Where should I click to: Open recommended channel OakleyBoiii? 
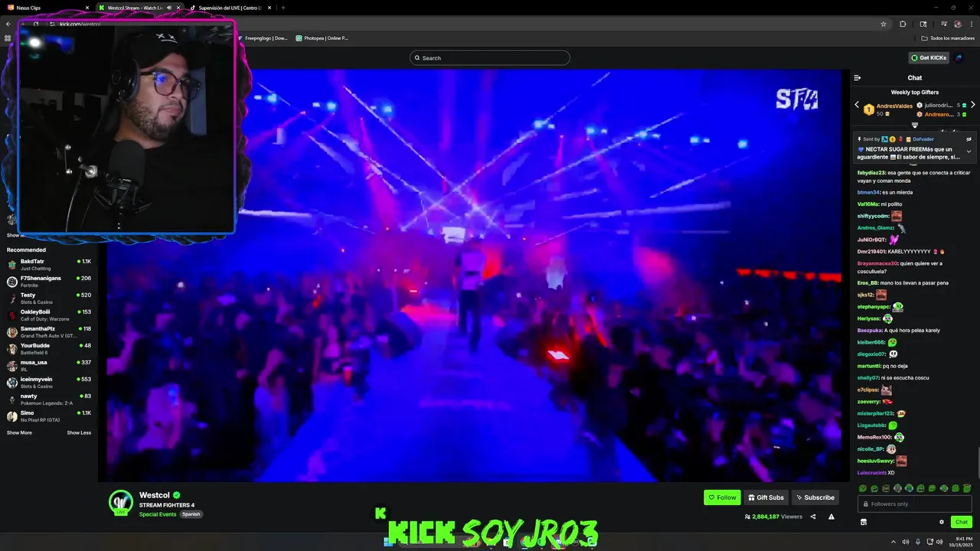click(49, 315)
